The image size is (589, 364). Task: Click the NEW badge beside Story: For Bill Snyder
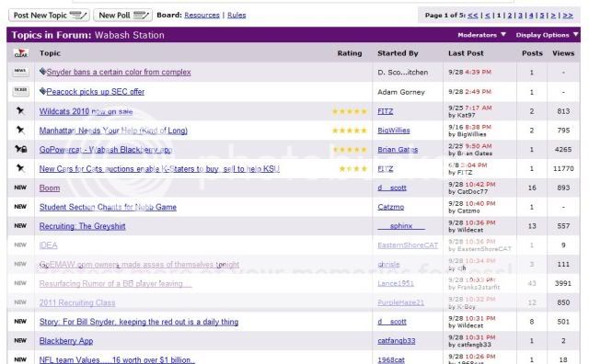point(20,321)
